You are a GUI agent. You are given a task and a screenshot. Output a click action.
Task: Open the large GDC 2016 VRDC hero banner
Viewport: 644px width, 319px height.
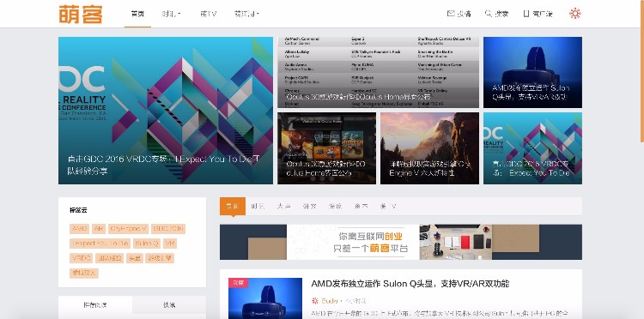(x=166, y=111)
